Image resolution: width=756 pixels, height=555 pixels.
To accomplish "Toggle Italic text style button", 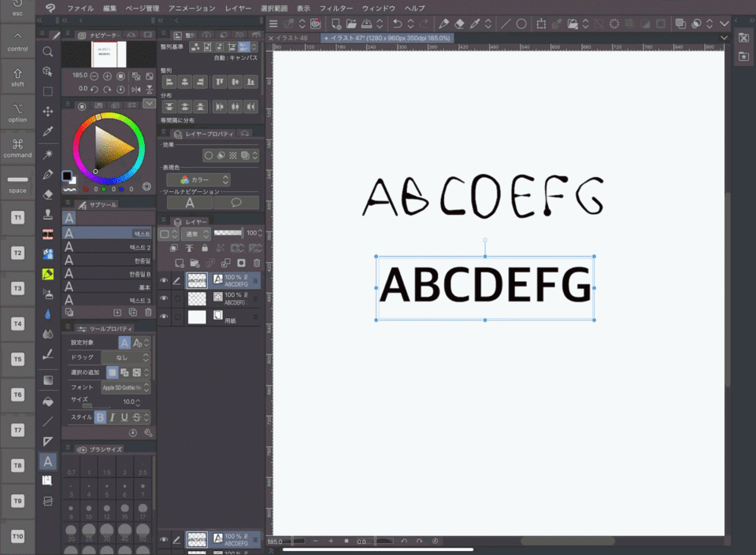I will [113, 417].
